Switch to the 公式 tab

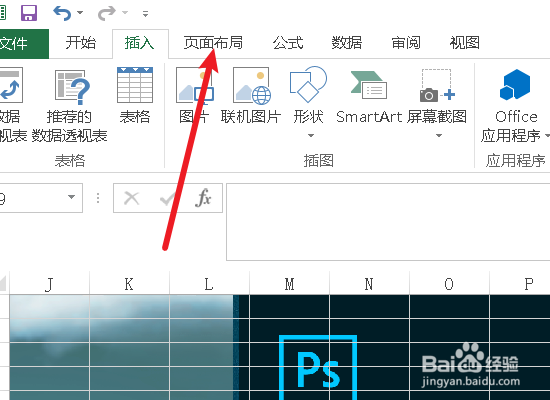[x=288, y=43]
